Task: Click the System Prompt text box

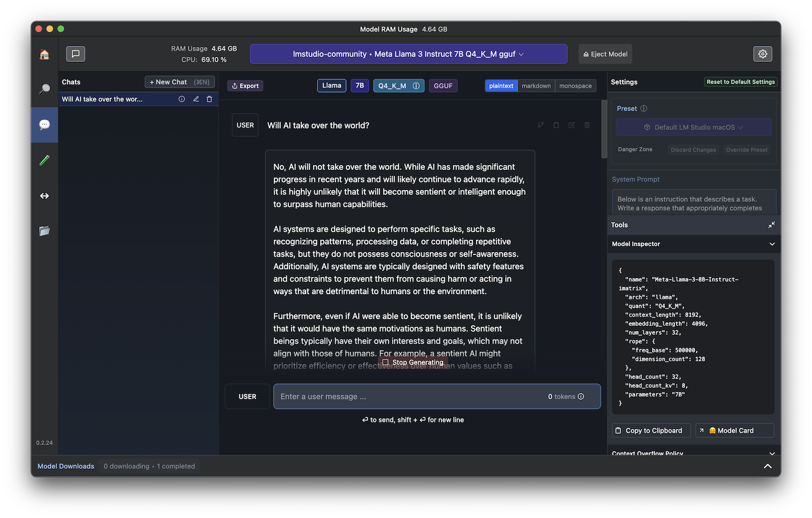Action: coord(694,202)
